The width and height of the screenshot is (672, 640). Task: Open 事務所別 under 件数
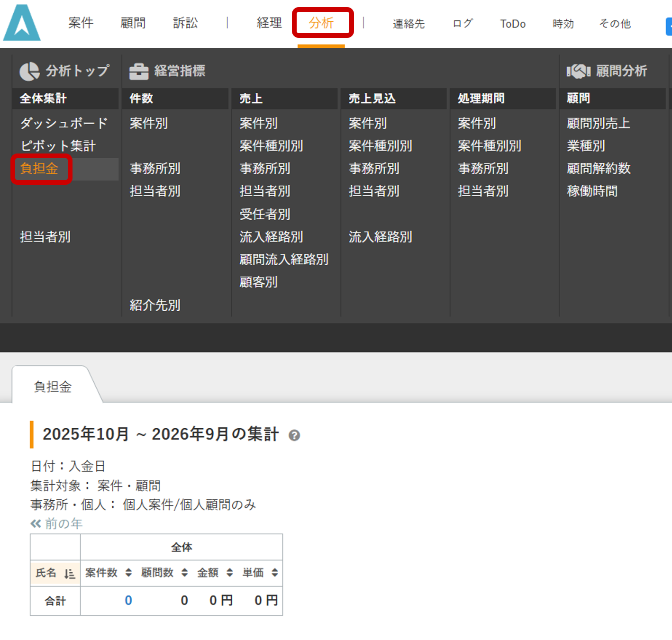[155, 169]
